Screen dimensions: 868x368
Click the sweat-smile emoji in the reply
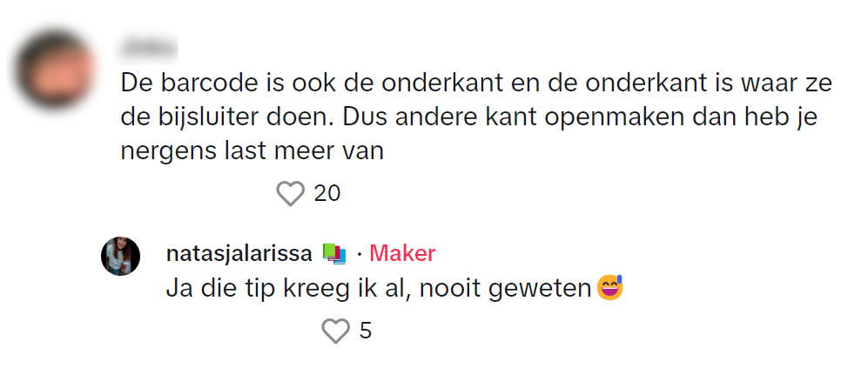[x=611, y=287]
